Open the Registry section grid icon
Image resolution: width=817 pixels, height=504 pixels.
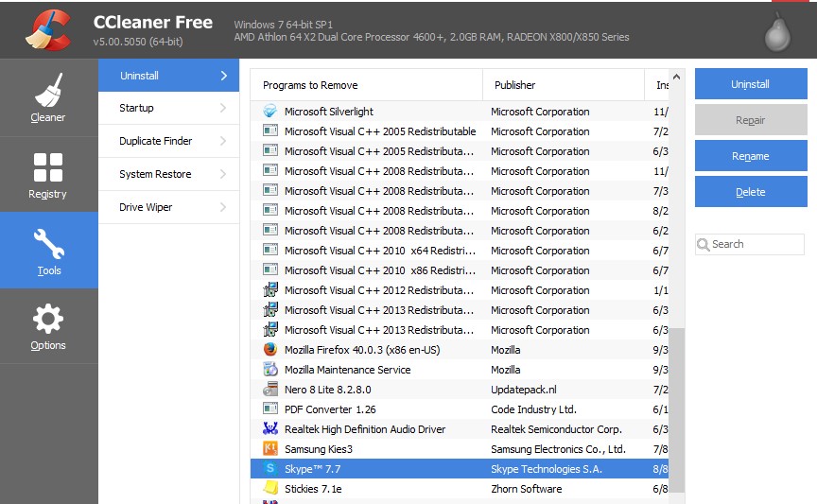pyautogui.click(x=48, y=167)
